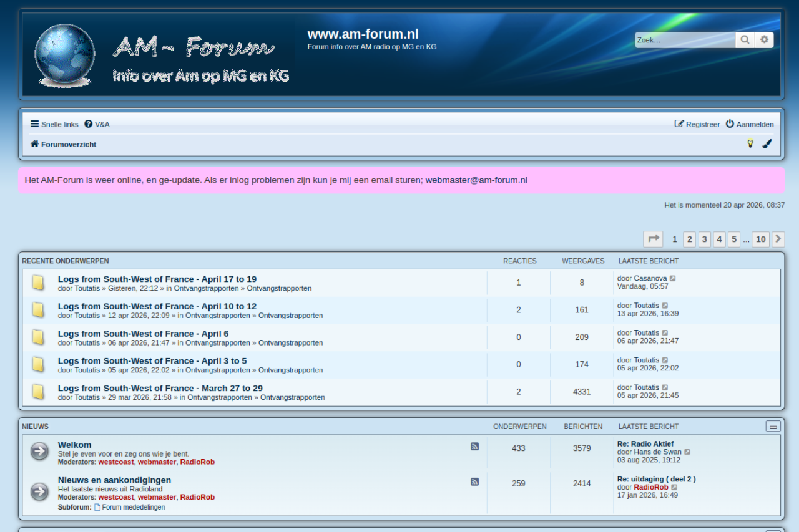View Hans de Swan's profile
799x532 pixels.
[x=657, y=452]
